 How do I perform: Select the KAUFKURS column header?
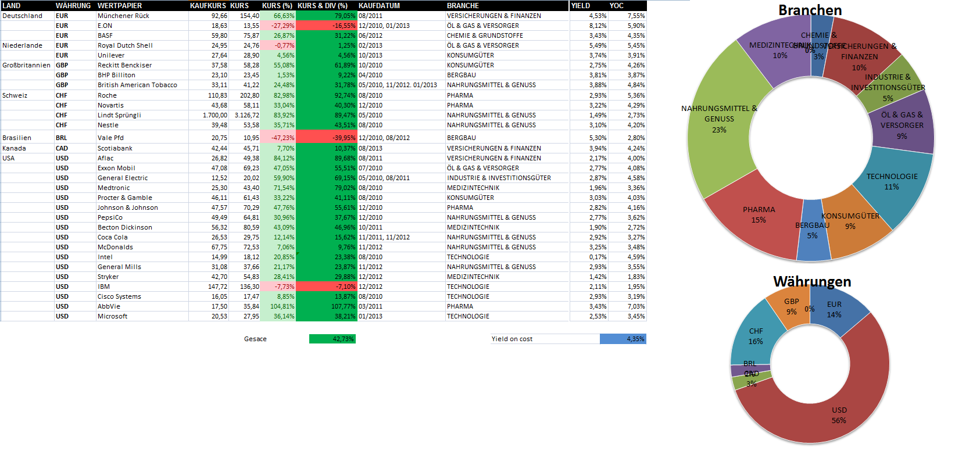[209, 6]
